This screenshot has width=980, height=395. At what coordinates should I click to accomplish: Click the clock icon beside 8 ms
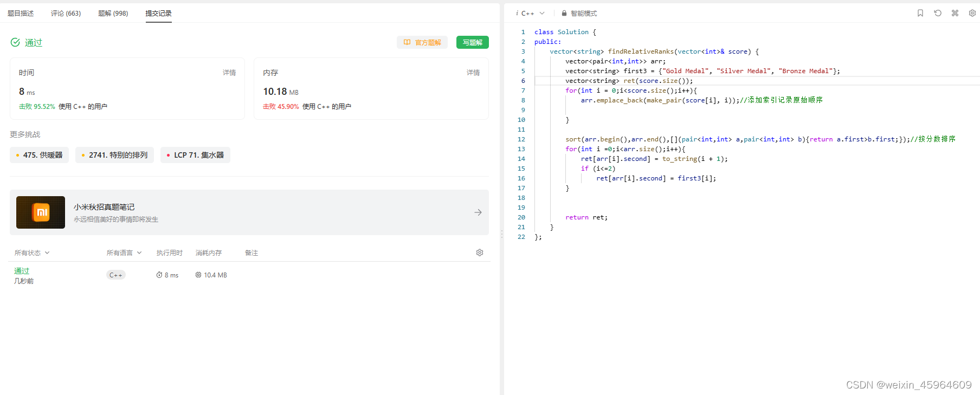click(159, 275)
